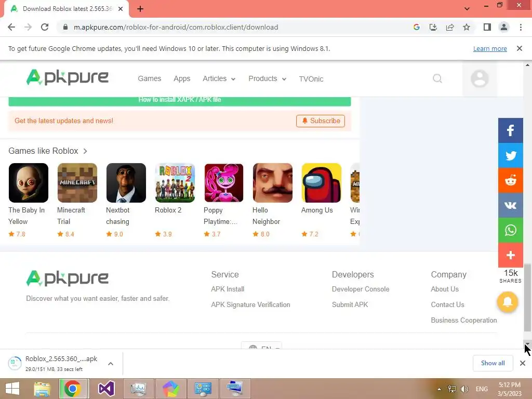Open the Games menu item
The image size is (532, 399).
point(149,79)
